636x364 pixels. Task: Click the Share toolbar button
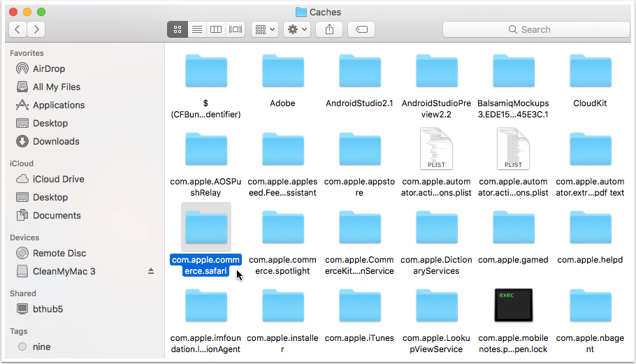tap(329, 29)
